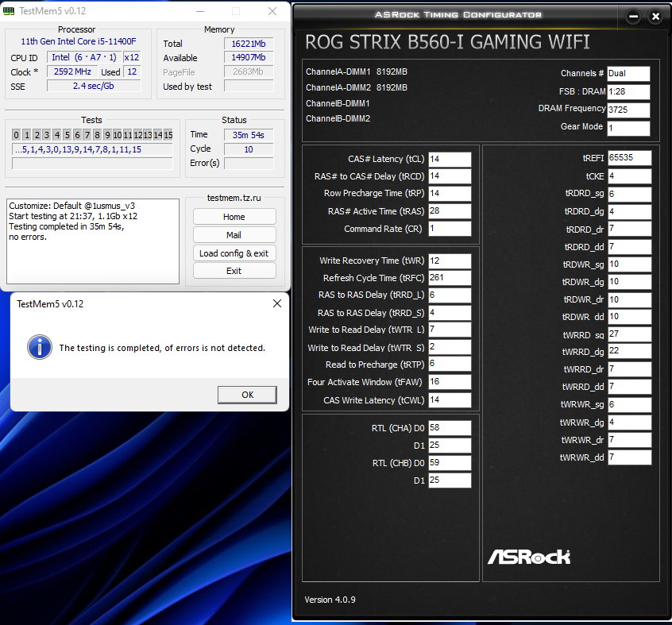672x625 pixels.
Task: Click the Version 4.0.9 label
Action: (330, 600)
